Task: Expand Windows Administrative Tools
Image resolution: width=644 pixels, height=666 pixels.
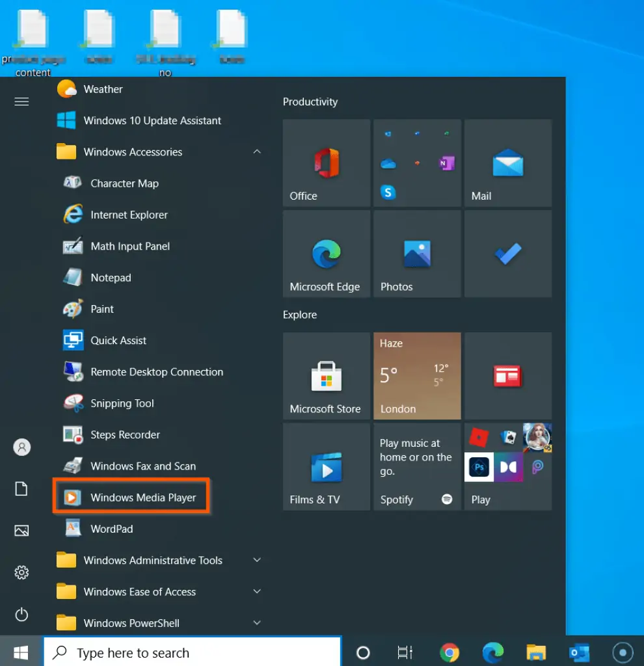Action: coord(257,560)
